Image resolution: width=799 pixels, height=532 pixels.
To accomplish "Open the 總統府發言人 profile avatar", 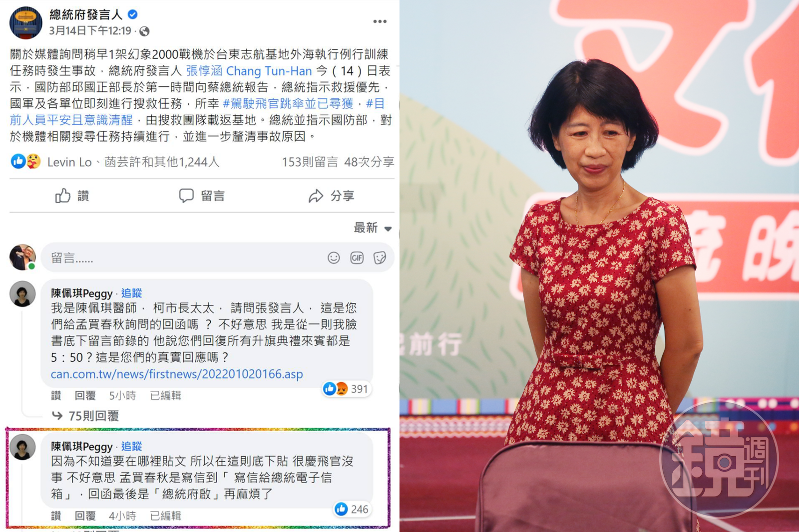I will (26, 22).
